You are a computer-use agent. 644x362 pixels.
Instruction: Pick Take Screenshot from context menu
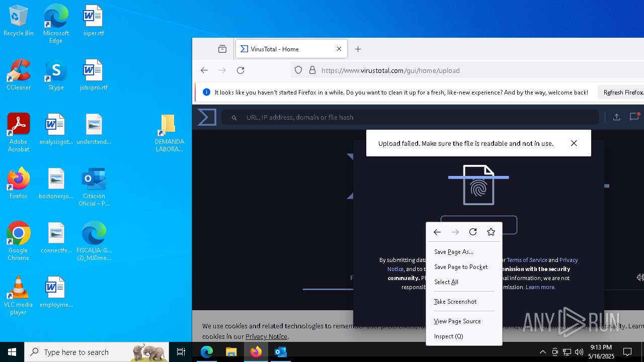(464, 302)
